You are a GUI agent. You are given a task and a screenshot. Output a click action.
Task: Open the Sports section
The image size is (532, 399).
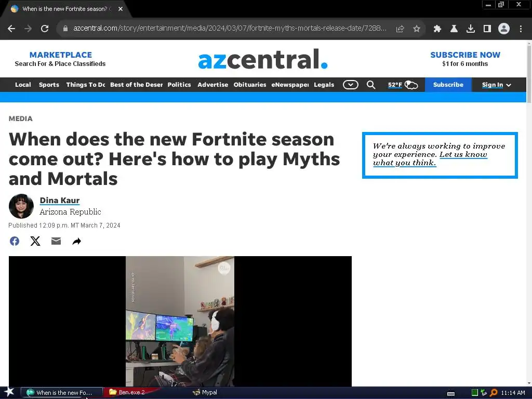point(49,85)
